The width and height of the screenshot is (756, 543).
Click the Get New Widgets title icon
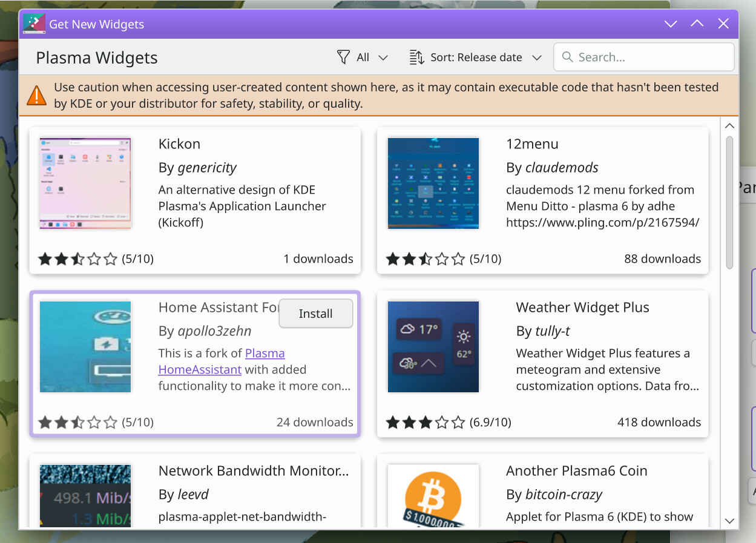pos(34,24)
